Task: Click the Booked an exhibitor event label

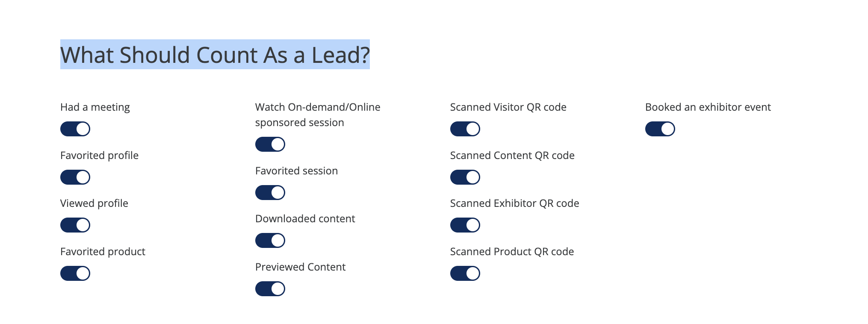Action: tap(708, 107)
